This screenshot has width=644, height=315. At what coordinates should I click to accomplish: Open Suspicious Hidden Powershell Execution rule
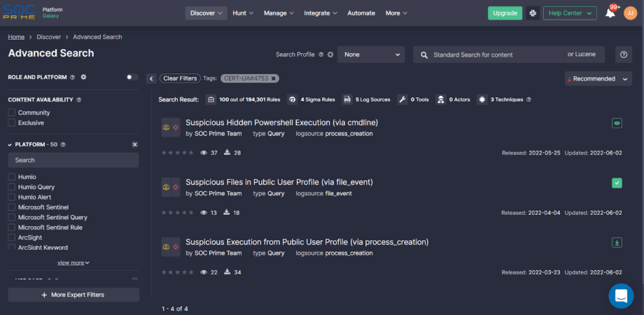pyautogui.click(x=281, y=122)
